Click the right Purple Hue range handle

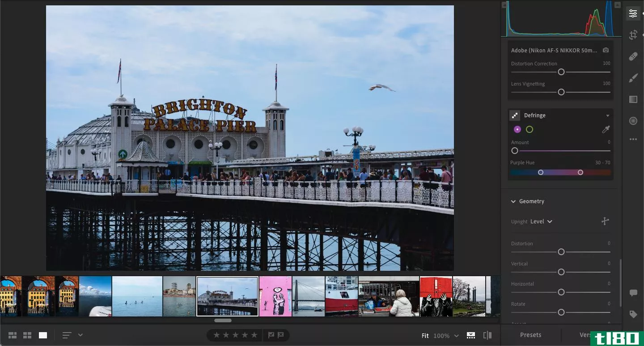pyautogui.click(x=580, y=172)
